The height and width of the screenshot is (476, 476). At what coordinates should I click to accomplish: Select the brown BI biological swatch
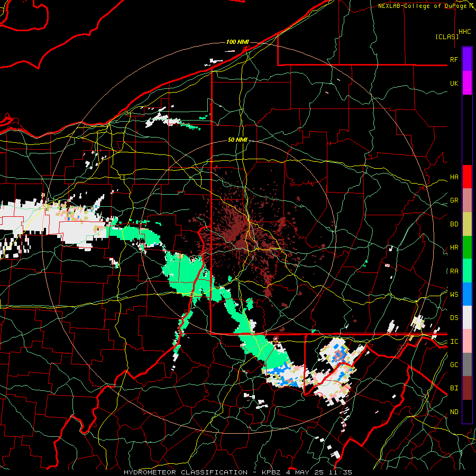(x=467, y=388)
